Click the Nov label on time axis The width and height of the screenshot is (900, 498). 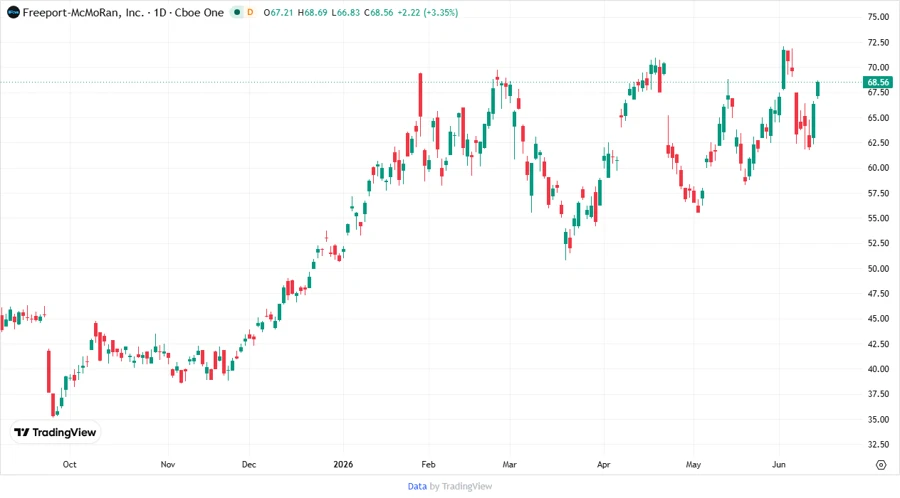pyautogui.click(x=168, y=465)
